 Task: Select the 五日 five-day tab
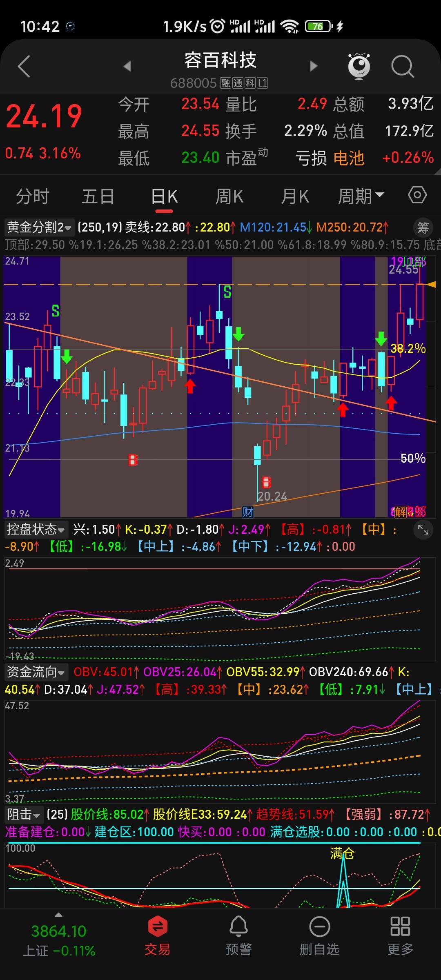pos(98,196)
